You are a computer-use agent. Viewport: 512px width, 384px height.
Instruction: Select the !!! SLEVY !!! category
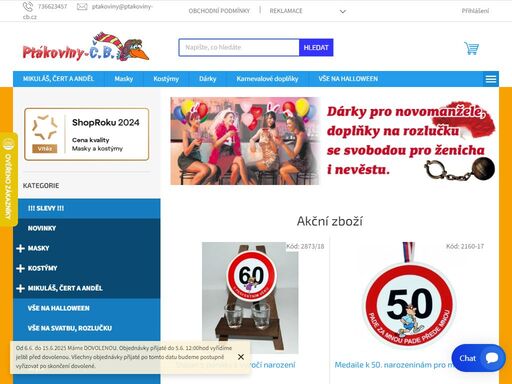tap(87, 208)
